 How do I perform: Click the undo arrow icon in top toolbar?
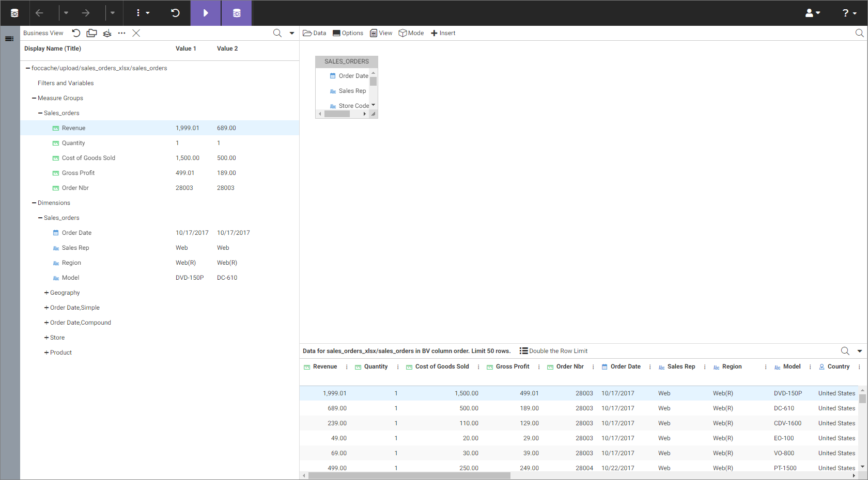coord(175,13)
